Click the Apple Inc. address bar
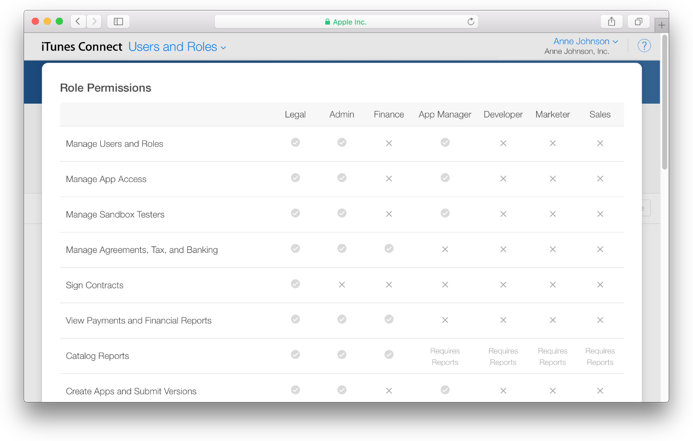The image size is (693, 441). (x=346, y=21)
